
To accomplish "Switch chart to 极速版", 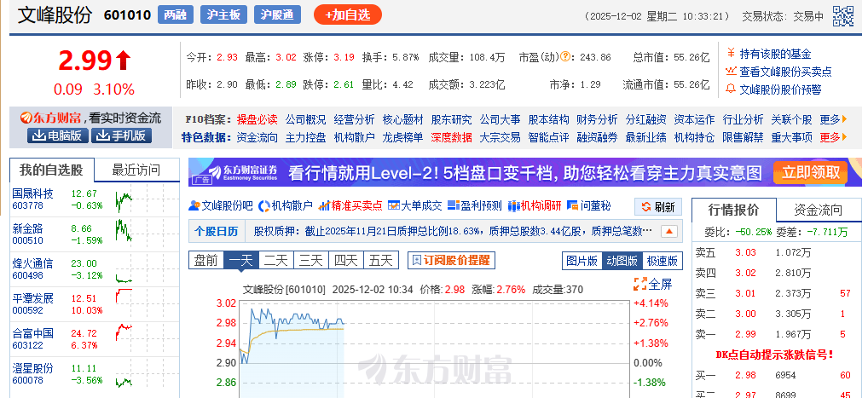I will [662, 261].
